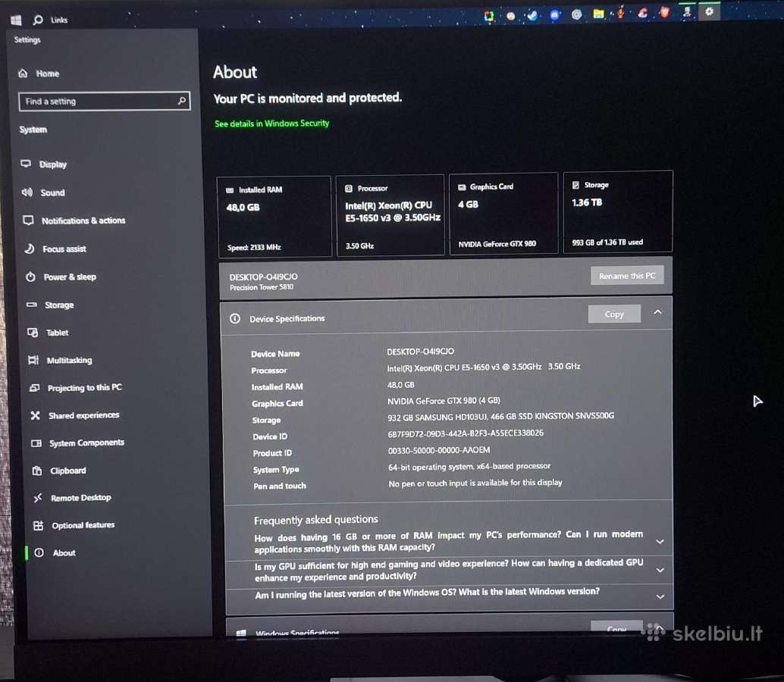Click the 993 GB of 1.36 TB used text
Screen dimensions: 784x682
[607, 242]
